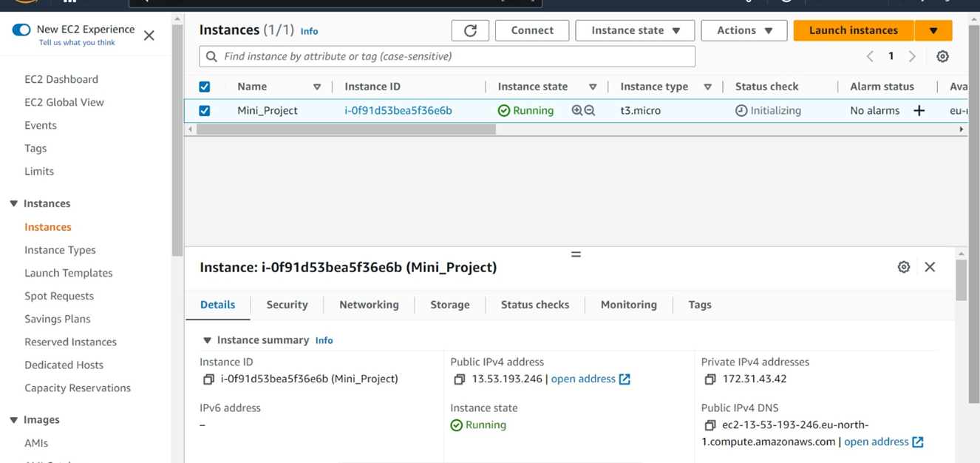Collapse Instance summary section
Image resolution: width=980 pixels, height=463 pixels.
(x=208, y=340)
